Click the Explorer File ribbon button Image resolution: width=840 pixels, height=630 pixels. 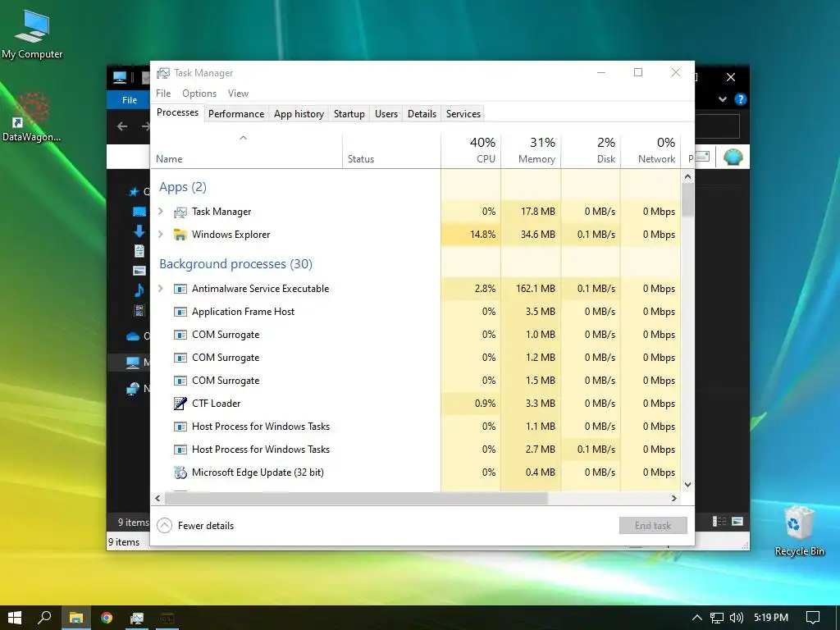129,99
